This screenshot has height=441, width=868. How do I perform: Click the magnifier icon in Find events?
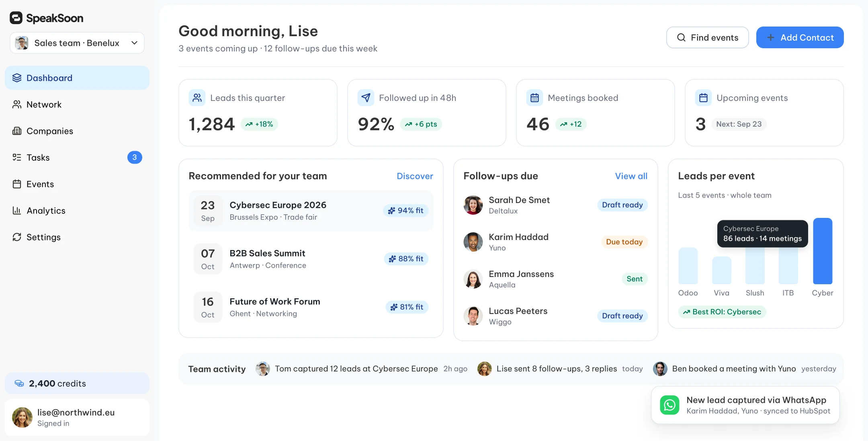(681, 37)
